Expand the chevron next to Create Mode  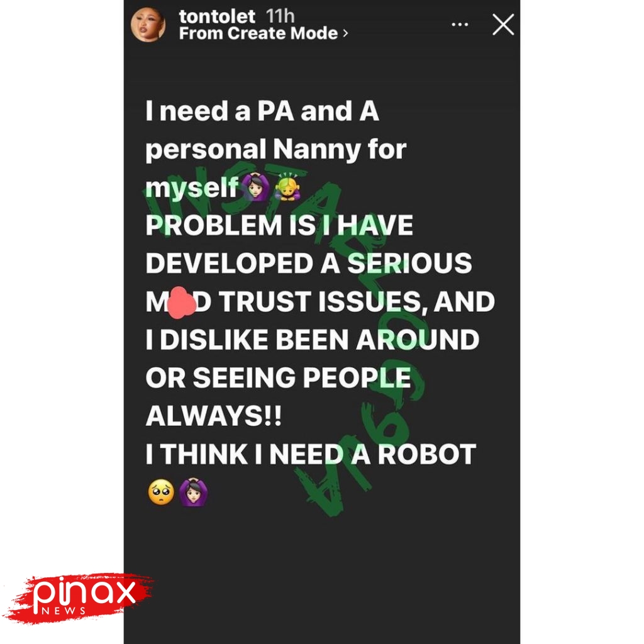pos(345,33)
